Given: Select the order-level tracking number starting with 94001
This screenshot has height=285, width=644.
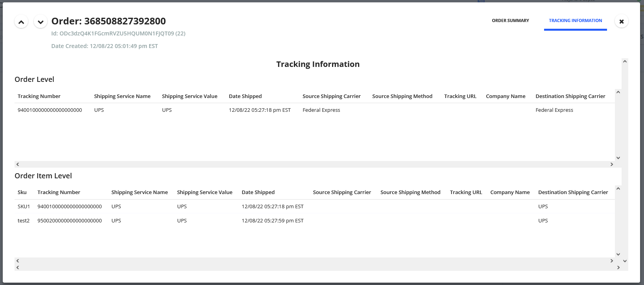Looking at the screenshot, I should [50, 110].
